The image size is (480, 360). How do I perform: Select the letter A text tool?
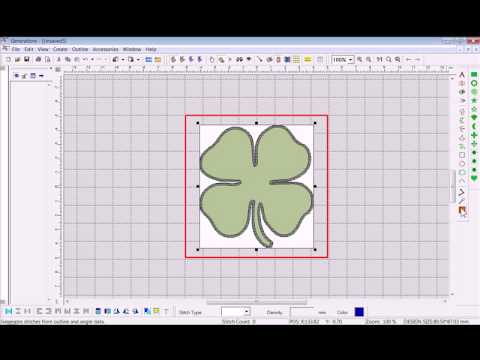(x=462, y=75)
